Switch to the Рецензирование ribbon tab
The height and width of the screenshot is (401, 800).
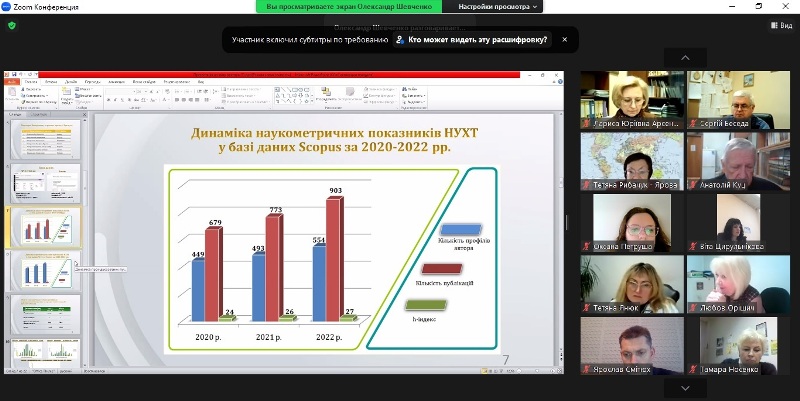point(177,82)
